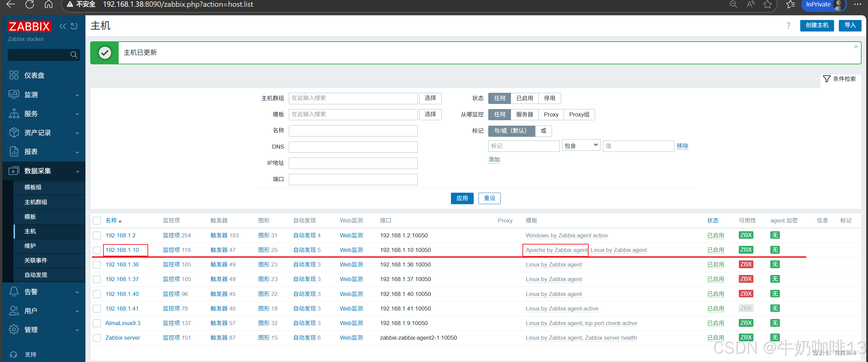This screenshot has height=362, width=868.
Task: Open the 包含 tag operator dropdown
Action: 581,146
